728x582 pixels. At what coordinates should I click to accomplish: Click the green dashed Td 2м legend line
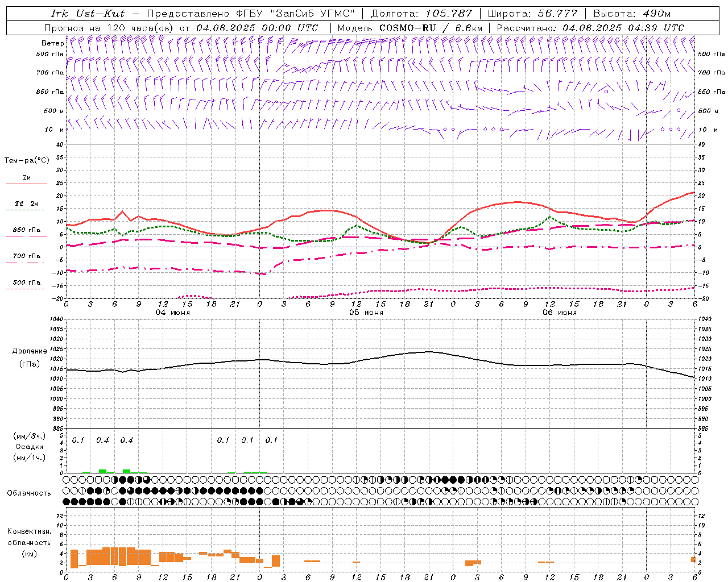(26, 210)
